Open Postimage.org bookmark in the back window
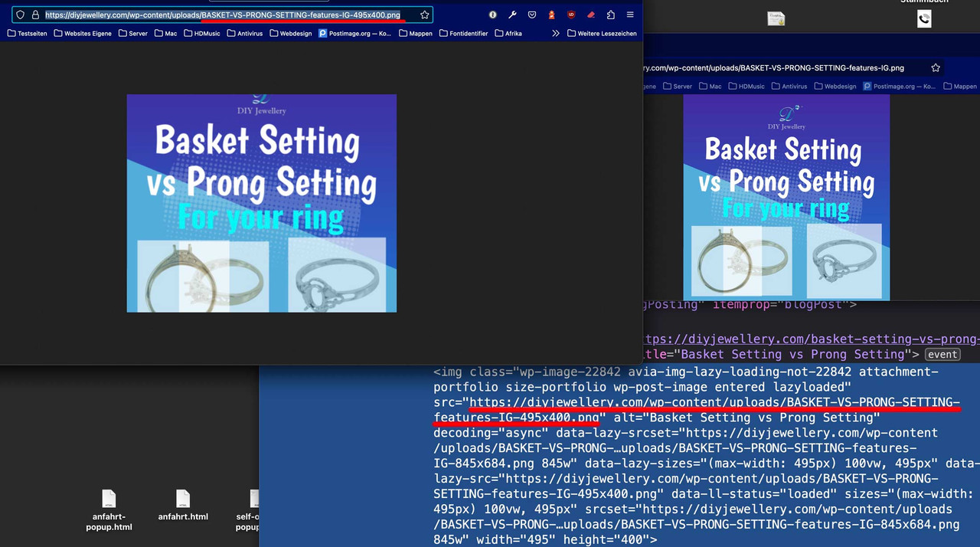Image resolution: width=980 pixels, height=547 pixels. tap(899, 87)
